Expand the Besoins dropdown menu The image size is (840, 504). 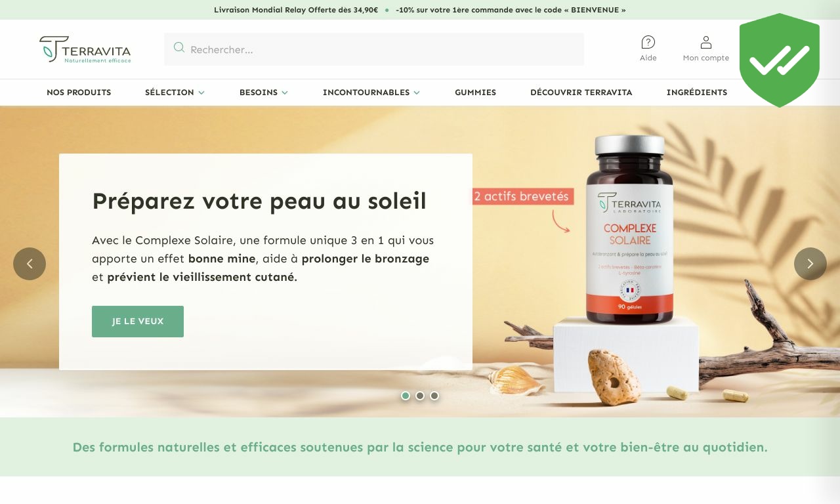pos(264,93)
